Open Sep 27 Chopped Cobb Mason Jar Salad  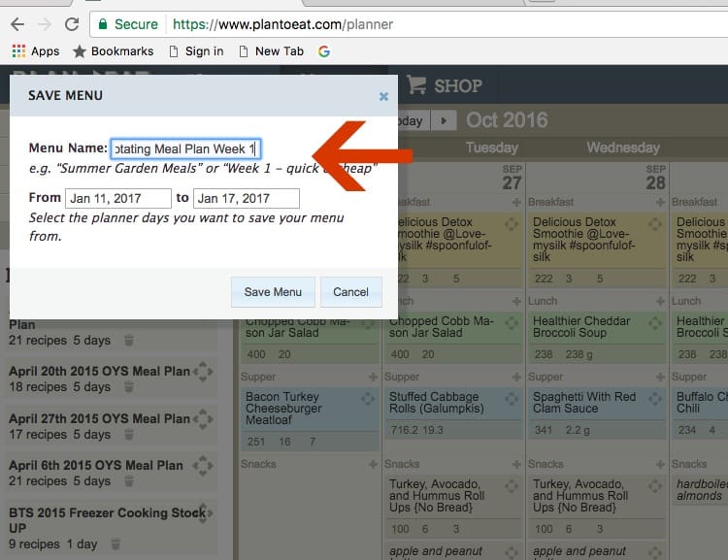click(x=442, y=327)
